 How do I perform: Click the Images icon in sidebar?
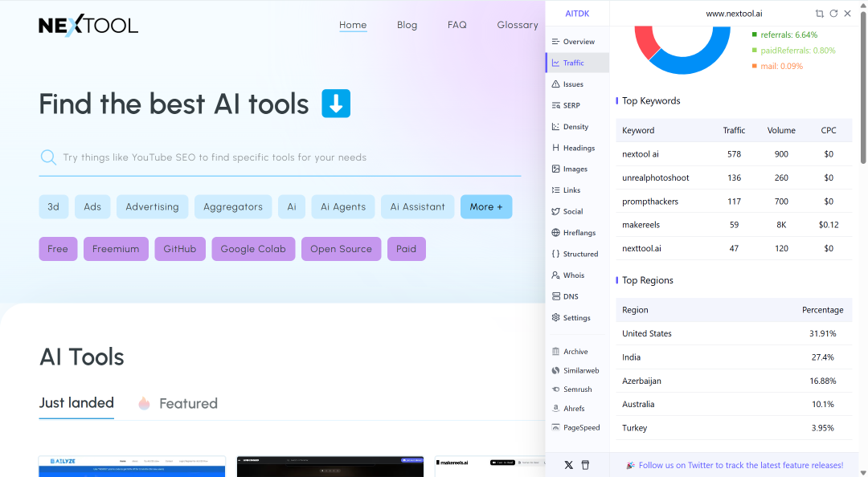(x=556, y=169)
